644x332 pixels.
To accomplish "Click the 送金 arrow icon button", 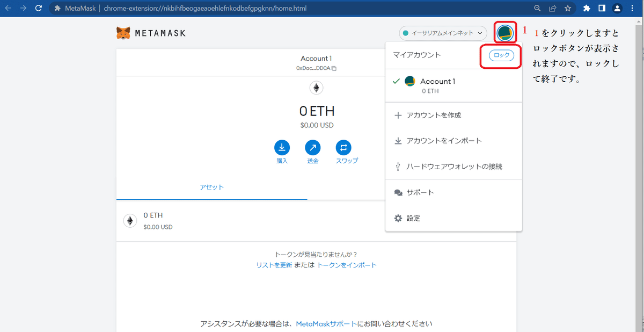I will point(313,147).
